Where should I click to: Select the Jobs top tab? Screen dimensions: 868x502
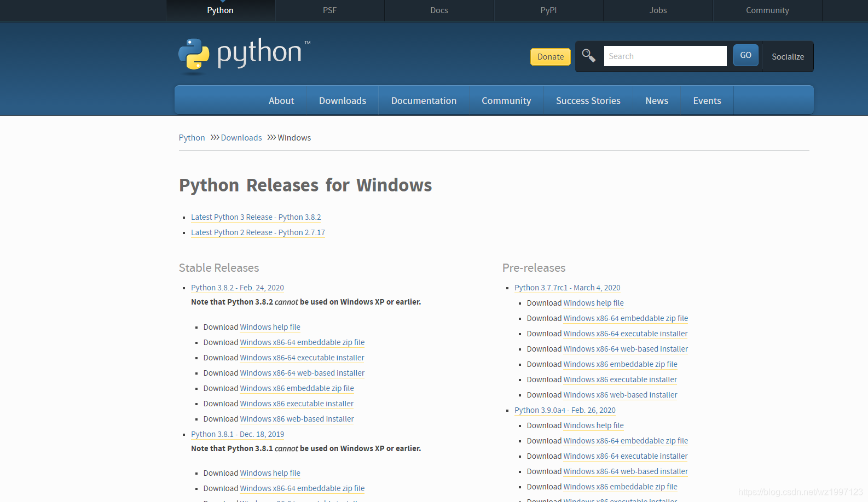coord(658,10)
